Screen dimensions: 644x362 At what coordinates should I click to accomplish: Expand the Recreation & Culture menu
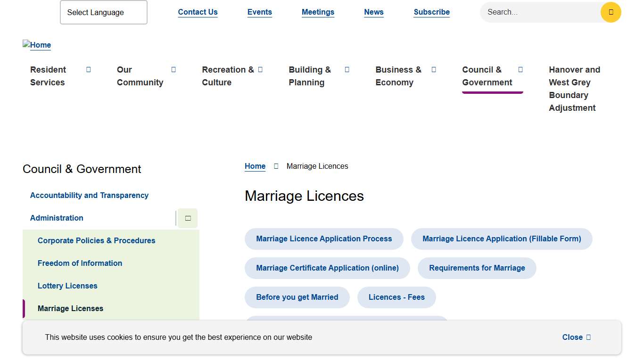261,69
